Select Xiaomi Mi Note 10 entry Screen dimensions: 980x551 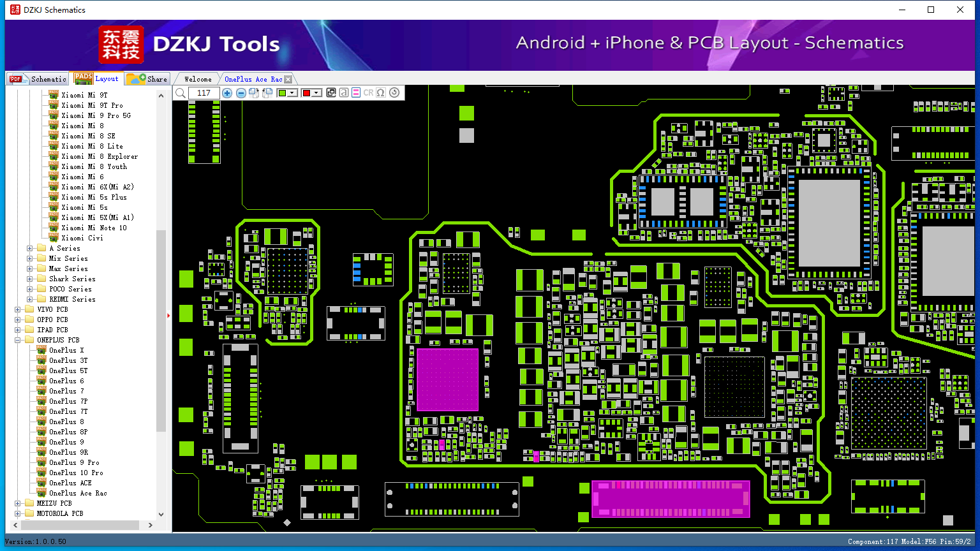[x=94, y=228]
